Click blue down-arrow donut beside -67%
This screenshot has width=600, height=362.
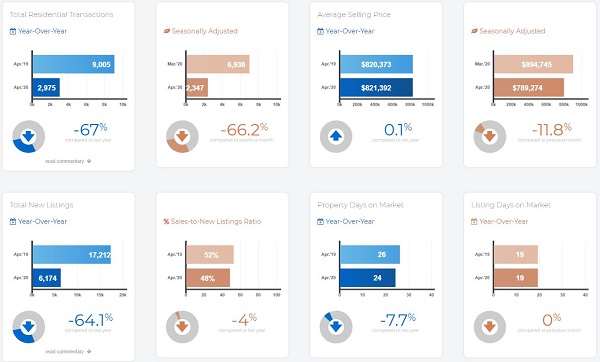click(29, 136)
